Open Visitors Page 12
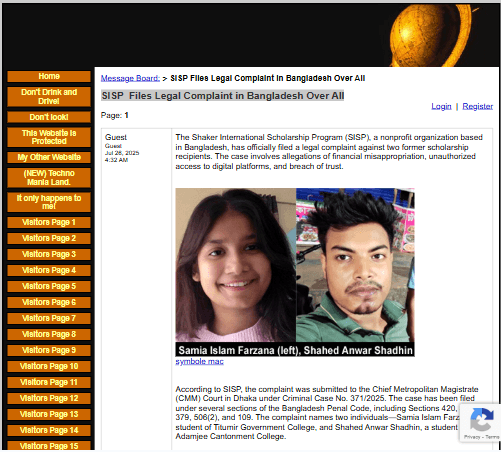The height and width of the screenshot is (452, 501). pyautogui.click(x=49, y=398)
